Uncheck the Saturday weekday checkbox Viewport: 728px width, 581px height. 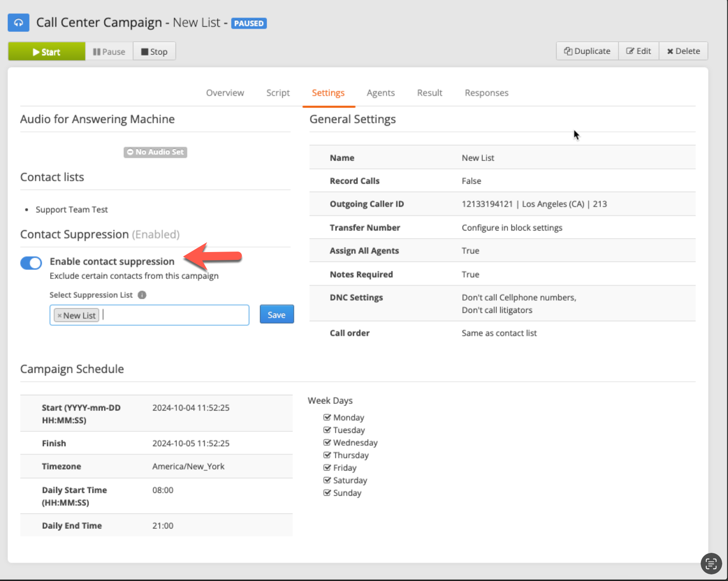coord(327,480)
